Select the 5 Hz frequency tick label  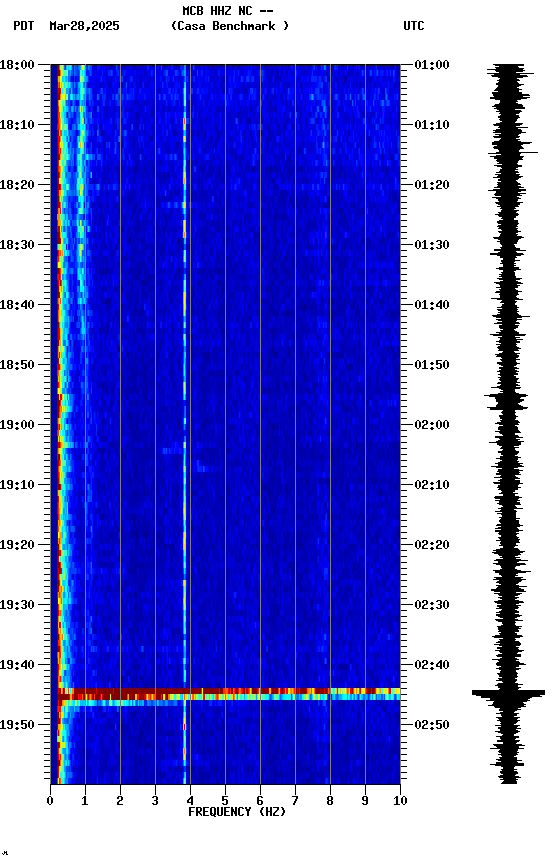tap(225, 801)
